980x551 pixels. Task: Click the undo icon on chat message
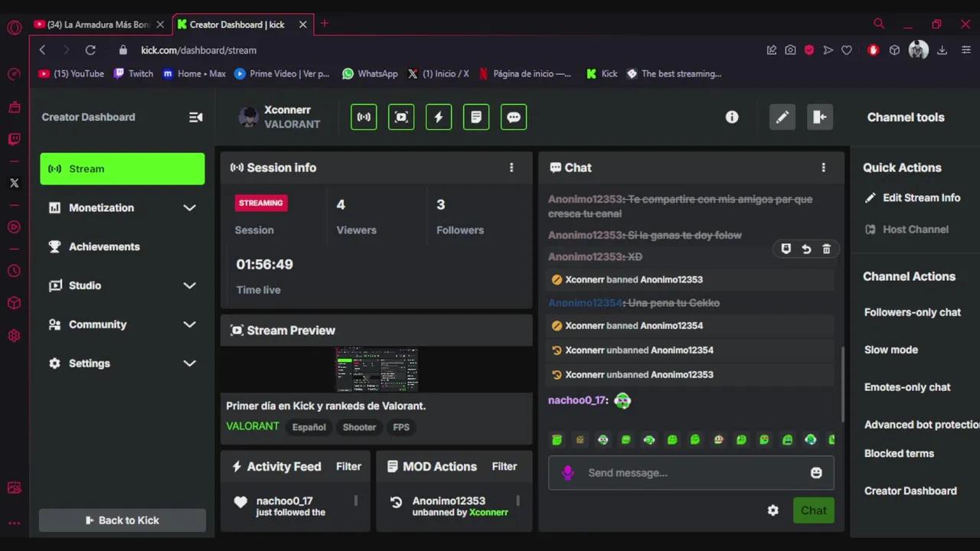[806, 249]
